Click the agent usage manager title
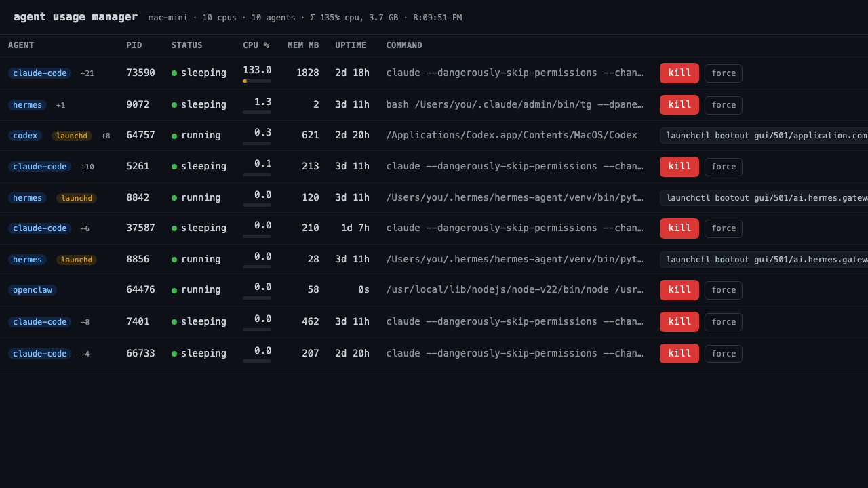The image size is (868, 488). (x=75, y=17)
